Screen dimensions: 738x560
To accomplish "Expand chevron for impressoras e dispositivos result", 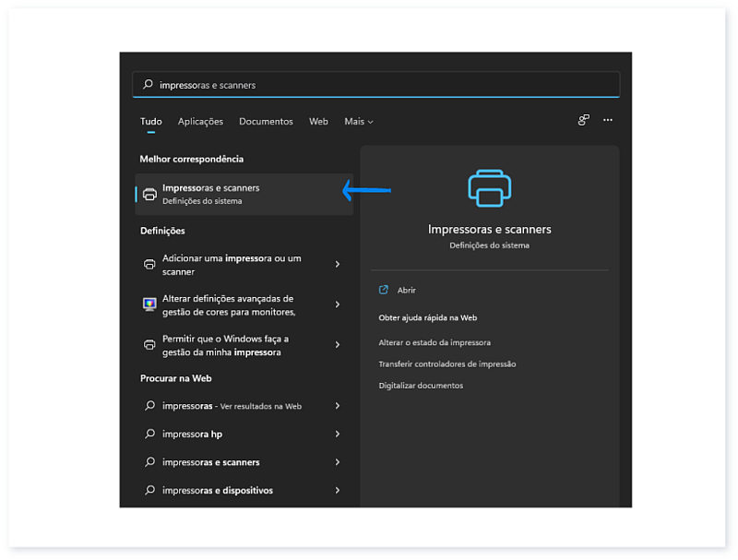I will [338, 491].
